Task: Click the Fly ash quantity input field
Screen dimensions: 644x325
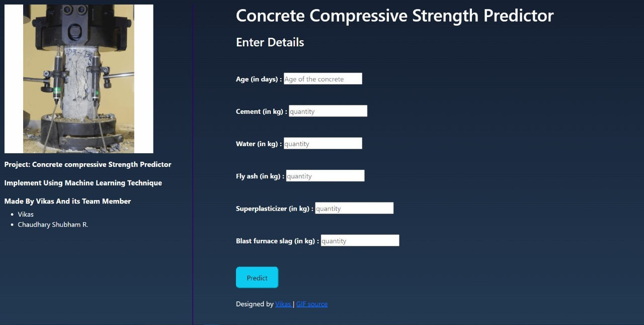Action: pos(325,176)
